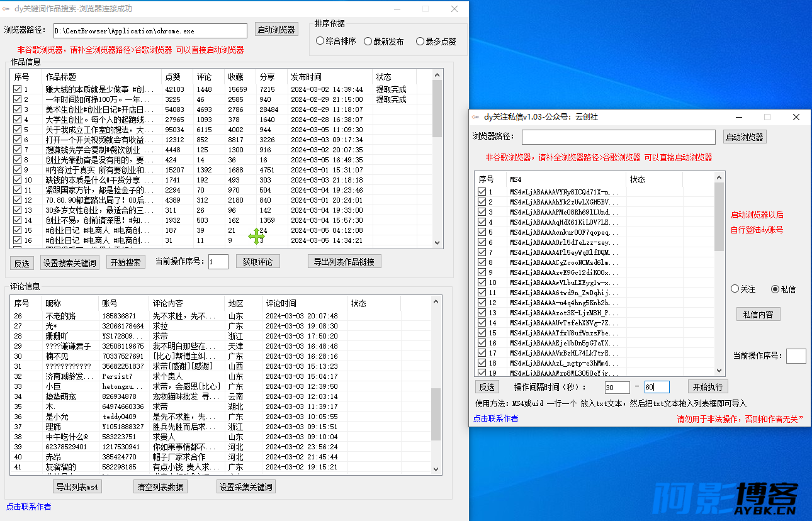
Task: Click the 开始搜索 button
Action: (125, 262)
